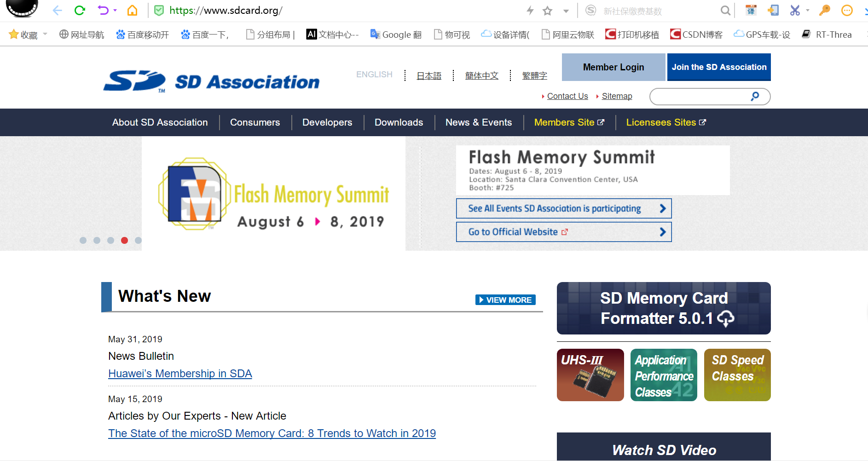The image size is (868, 461).
Task: Open the 设备详情 cloud bookmark
Action: click(x=505, y=35)
